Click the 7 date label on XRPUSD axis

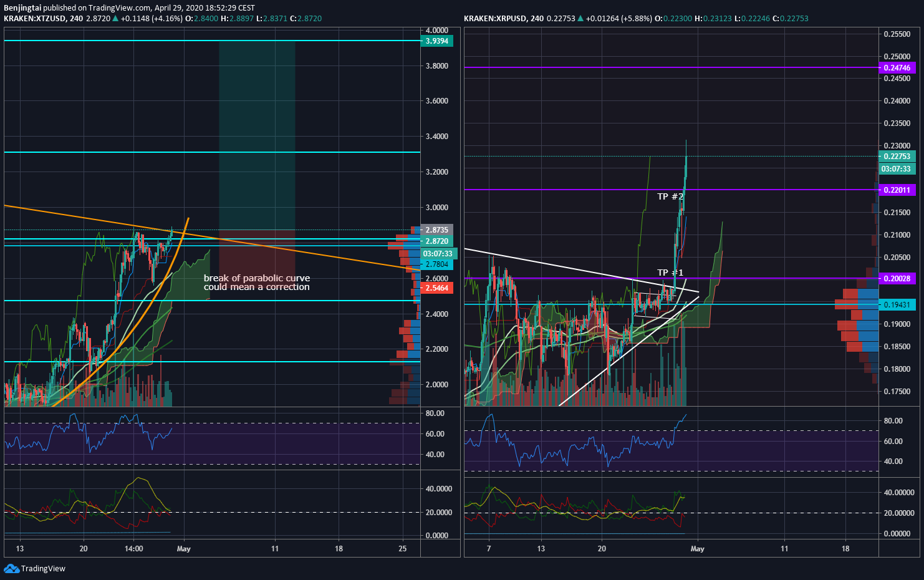click(489, 549)
